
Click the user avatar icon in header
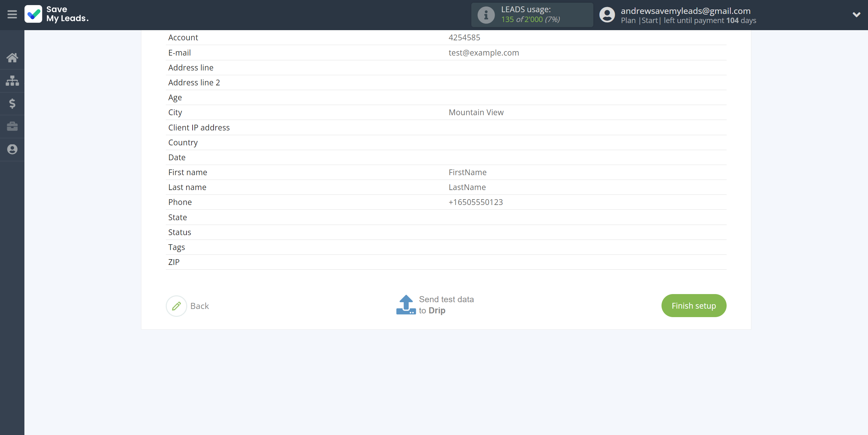pos(607,15)
